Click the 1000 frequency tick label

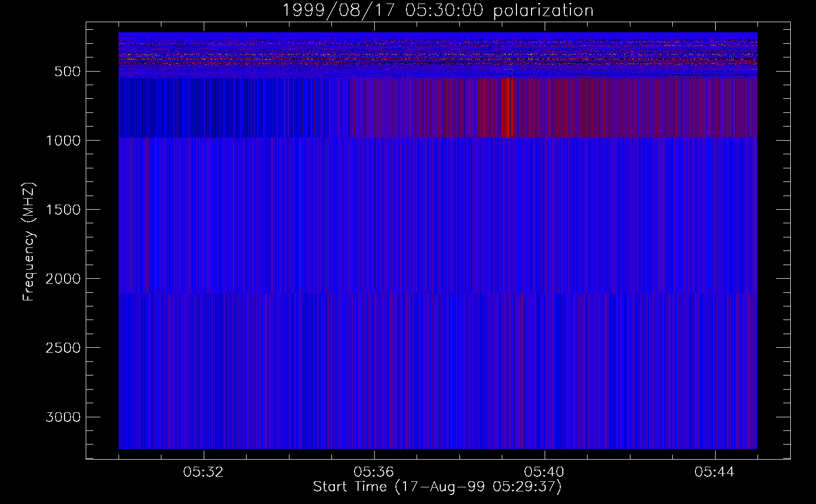[63, 141]
